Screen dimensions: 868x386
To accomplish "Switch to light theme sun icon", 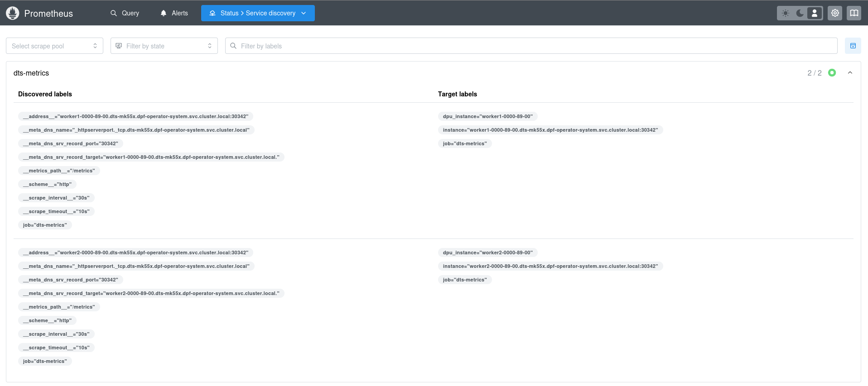I will [786, 13].
